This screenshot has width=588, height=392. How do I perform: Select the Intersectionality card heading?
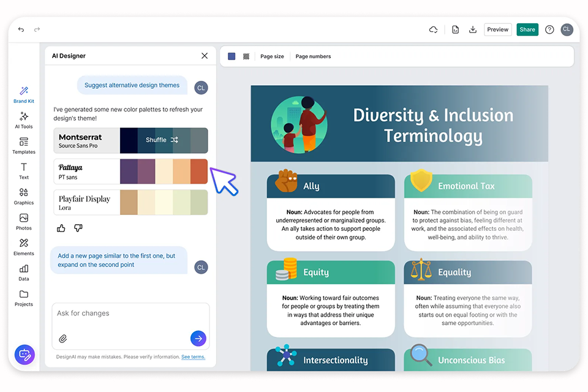[335, 360]
